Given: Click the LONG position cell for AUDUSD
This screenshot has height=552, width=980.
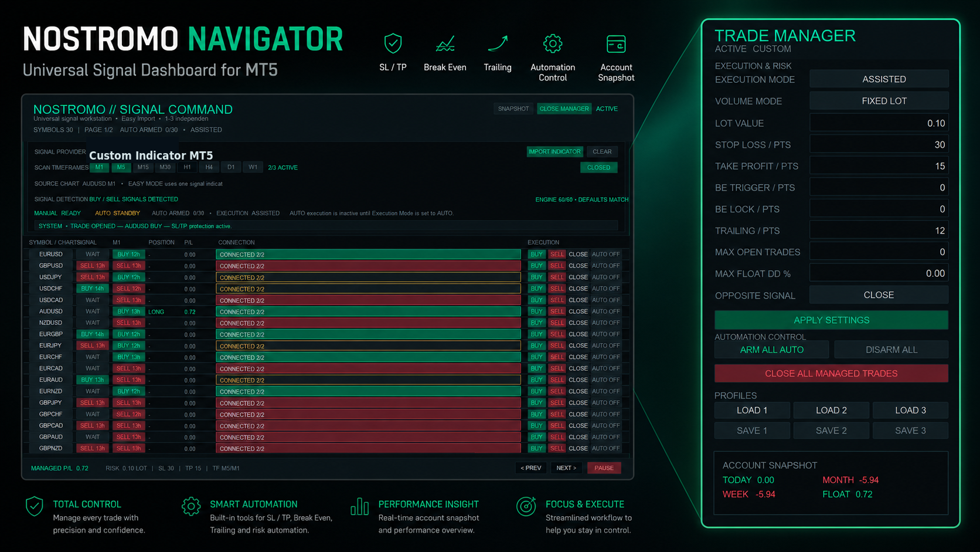Looking at the screenshot, I should click(x=156, y=311).
